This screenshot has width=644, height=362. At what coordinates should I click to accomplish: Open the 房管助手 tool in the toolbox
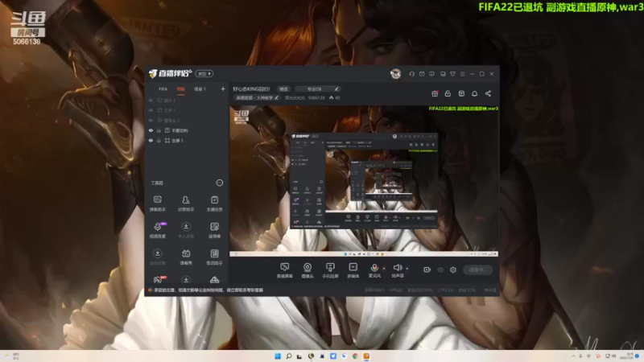tap(186, 204)
